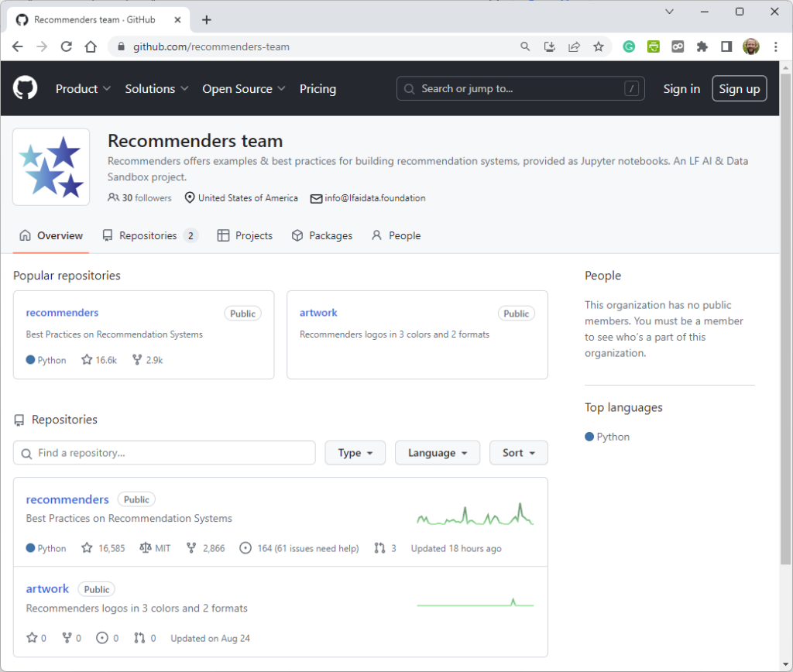Click the Recommenders team star logo
The image size is (793, 672).
click(x=51, y=167)
